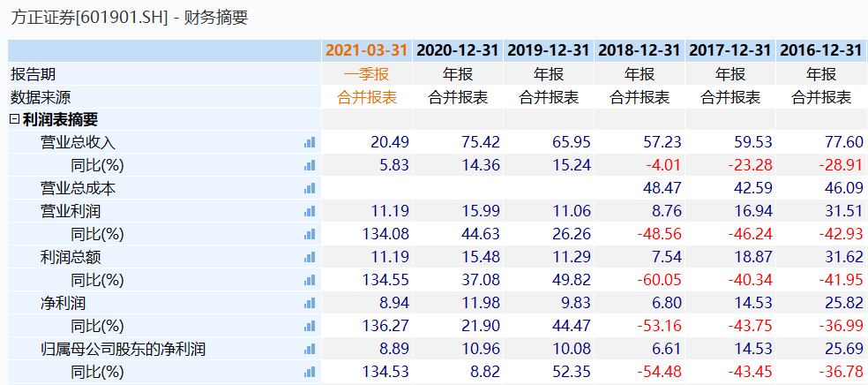Open chart icon for 归属母公司股东的净利润 row
The height and width of the screenshot is (385, 868).
tap(310, 349)
